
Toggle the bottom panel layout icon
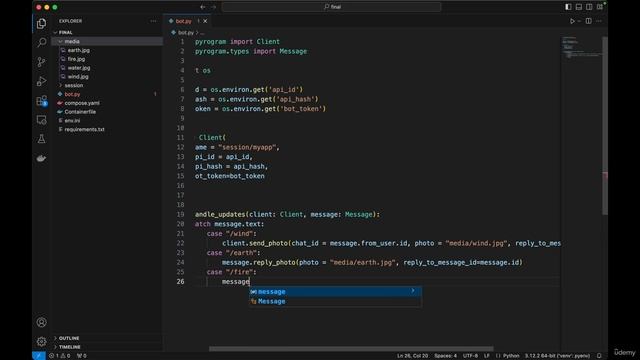click(579, 7)
